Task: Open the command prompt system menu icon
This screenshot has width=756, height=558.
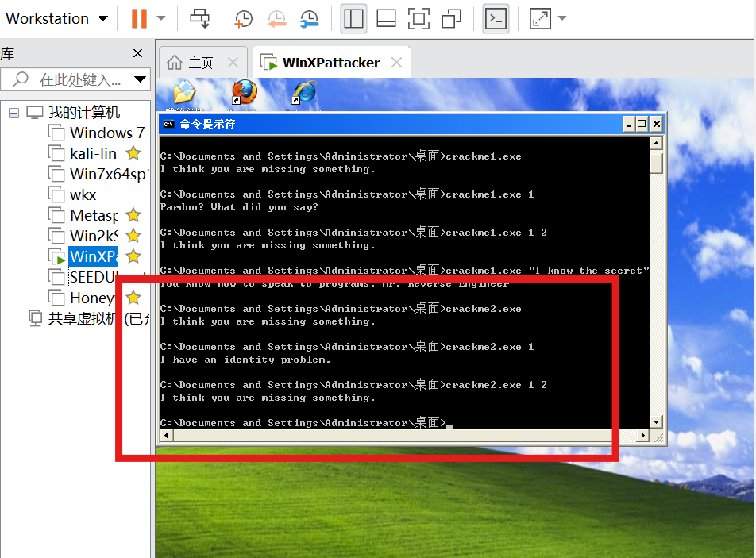Action: (x=168, y=125)
